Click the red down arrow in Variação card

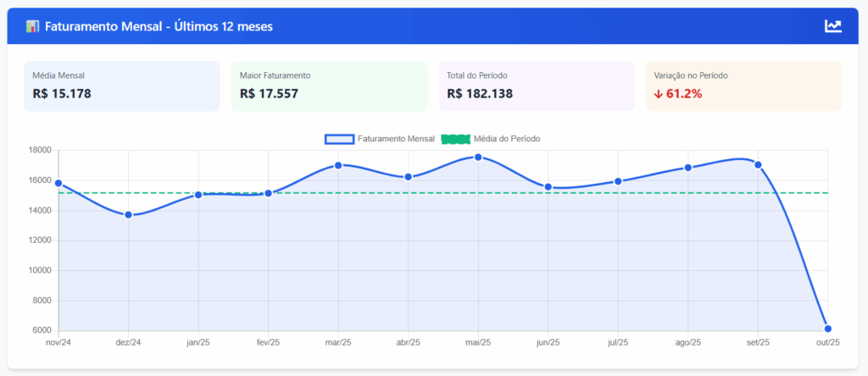[659, 94]
